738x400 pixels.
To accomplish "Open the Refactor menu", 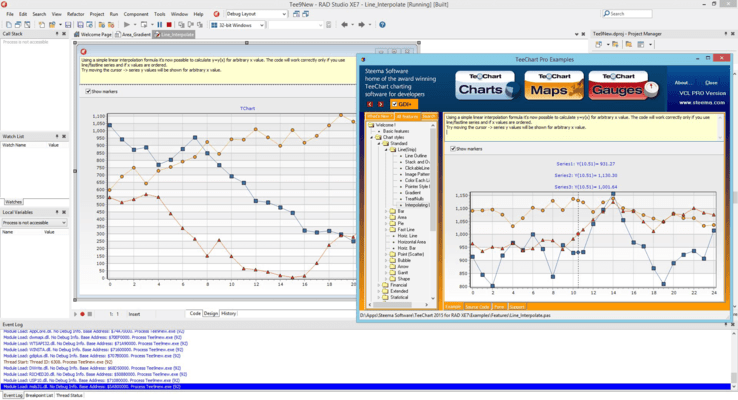I will pyautogui.click(x=75, y=14).
